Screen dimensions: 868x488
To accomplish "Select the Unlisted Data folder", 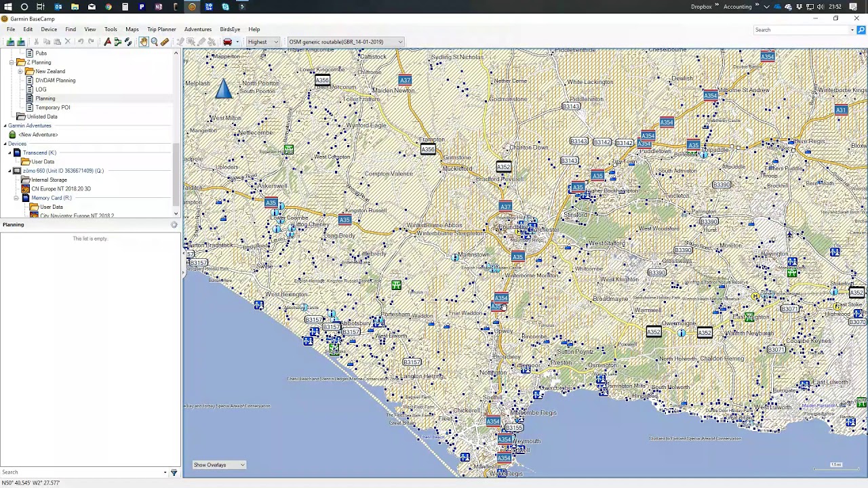I will point(42,117).
